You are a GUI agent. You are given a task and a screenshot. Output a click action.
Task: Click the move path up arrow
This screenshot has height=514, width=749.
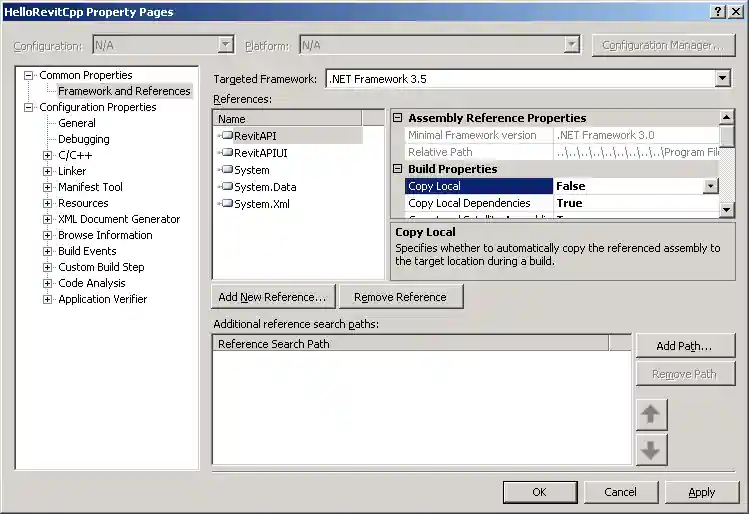[x=651, y=414]
